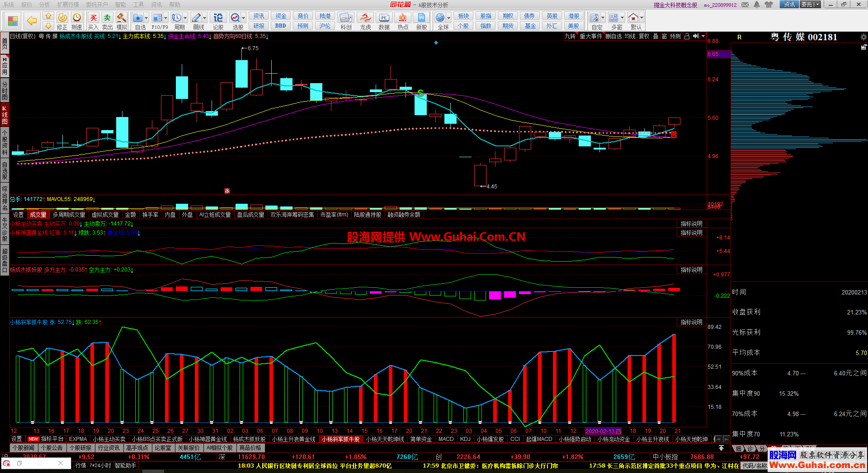
Task: Expand the 多窗 dropdown arrow
Action: [x=623, y=18]
